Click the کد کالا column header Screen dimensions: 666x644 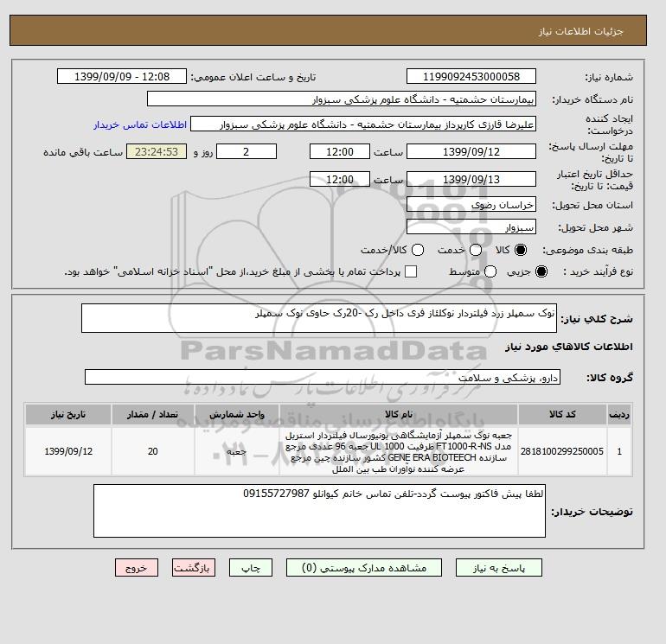562,414
